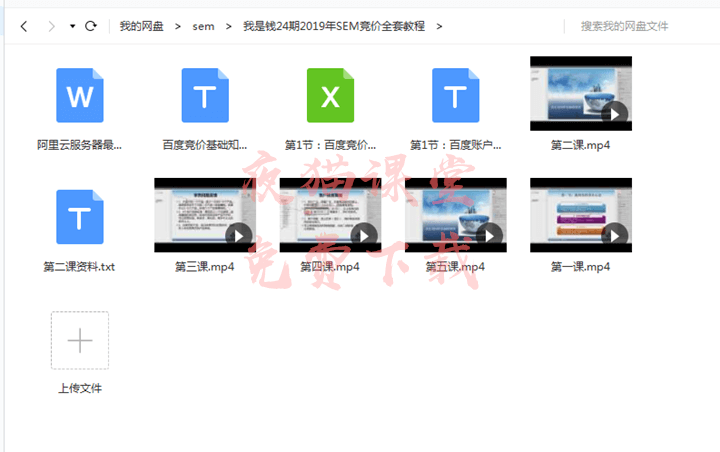Viewport: 720px width, 452px height.
Task: Click the 第二课.mp4 file name
Action: (x=581, y=145)
